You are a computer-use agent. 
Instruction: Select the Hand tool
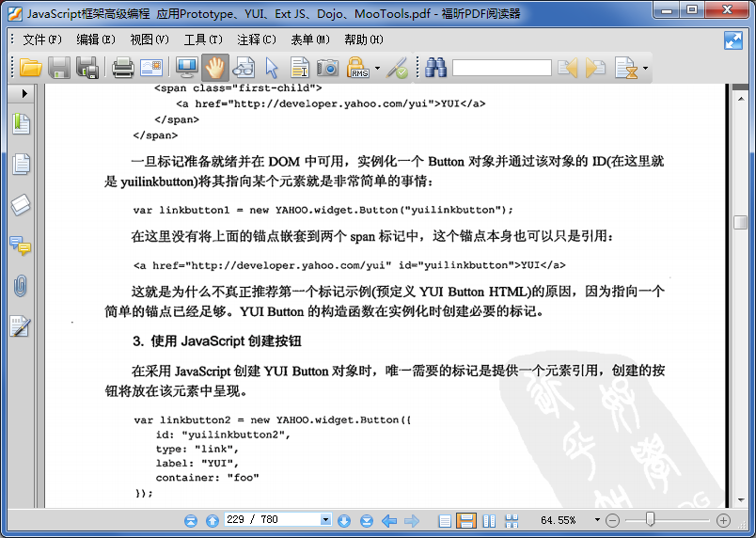[215, 68]
